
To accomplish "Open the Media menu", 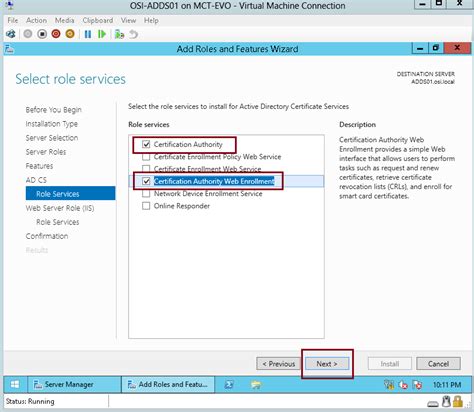I will tap(64, 20).
